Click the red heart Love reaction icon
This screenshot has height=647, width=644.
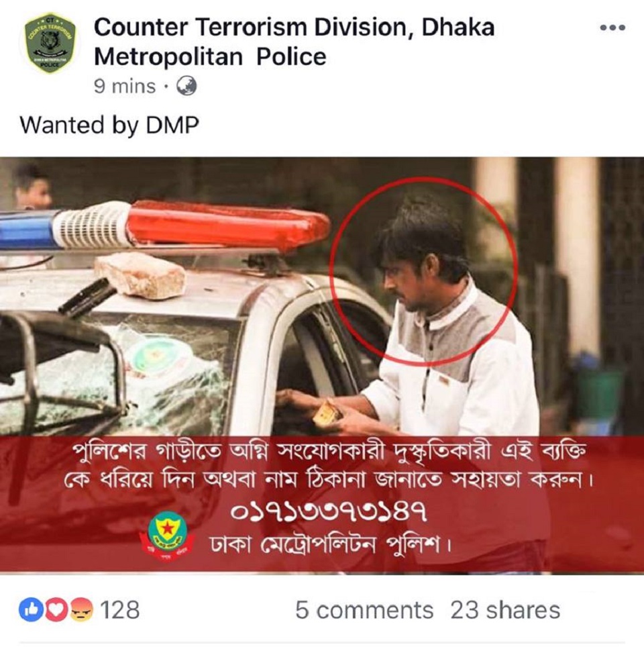click(x=56, y=609)
